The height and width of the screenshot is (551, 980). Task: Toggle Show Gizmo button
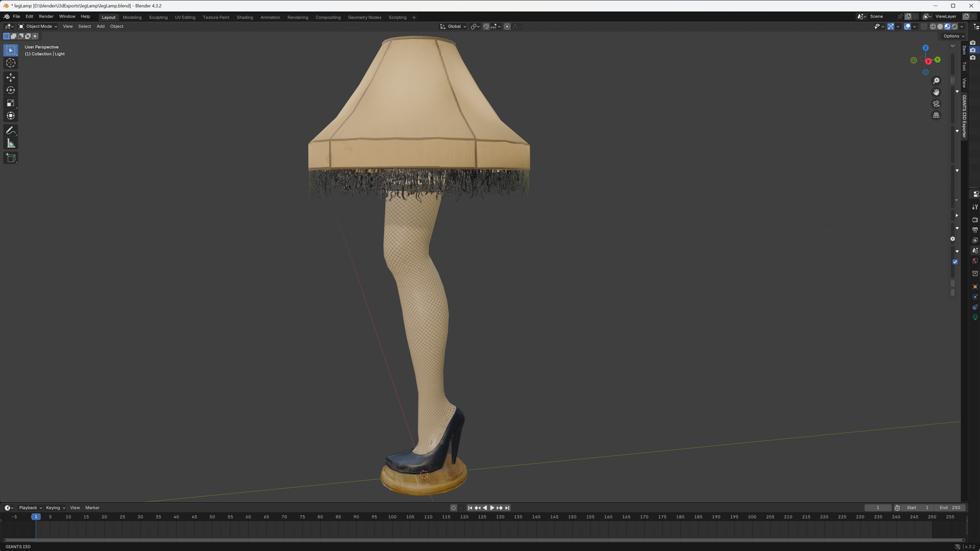(x=890, y=26)
